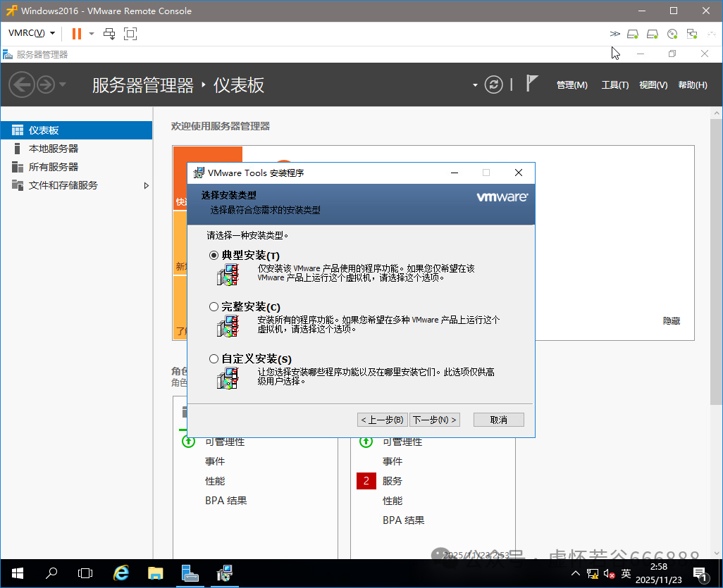This screenshot has height=588, width=723.
Task: Enter full screen mode in VMRC
Action: 130,34
